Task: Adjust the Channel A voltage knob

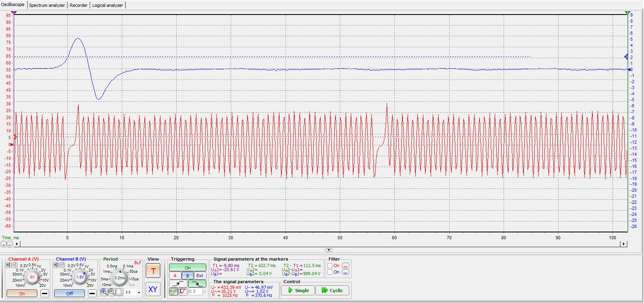Action: (31, 277)
